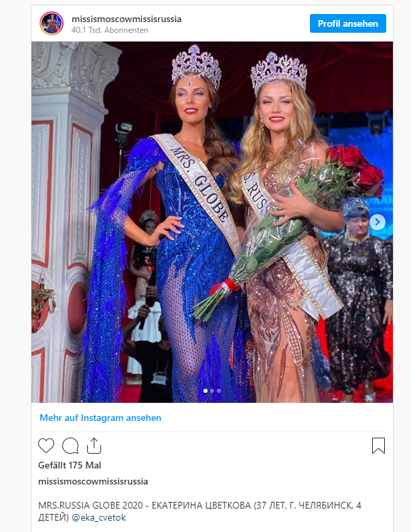Click the 40.1 Tsd. Abonnenten follower count
This screenshot has height=532, width=411.
pyautogui.click(x=110, y=30)
